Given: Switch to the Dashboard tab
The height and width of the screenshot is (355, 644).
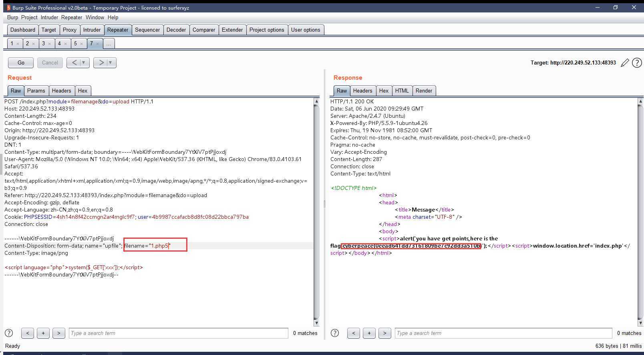Looking at the screenshot, I should 23,30.
